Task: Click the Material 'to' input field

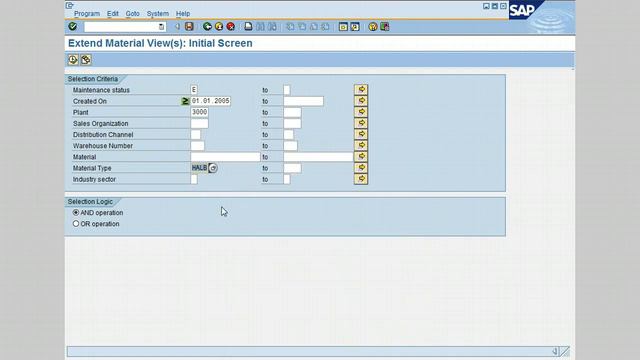Action: pos(318,157)
